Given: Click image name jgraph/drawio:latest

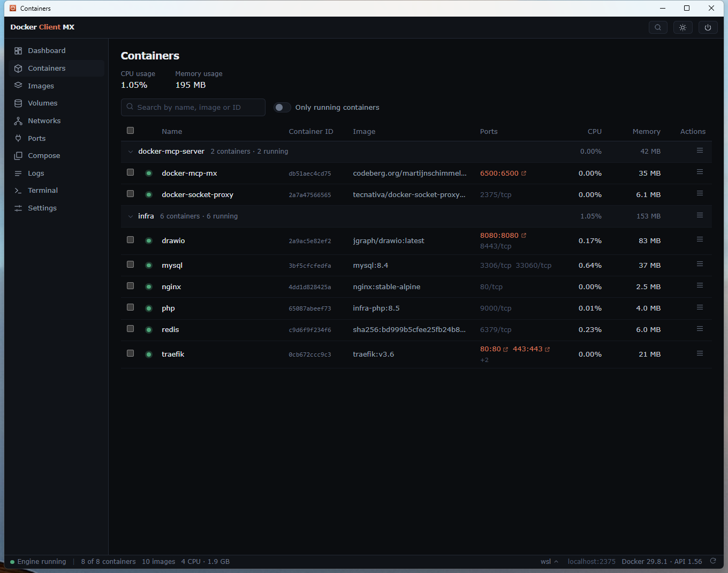Looking at the screenshot, I should click(389, 241).
